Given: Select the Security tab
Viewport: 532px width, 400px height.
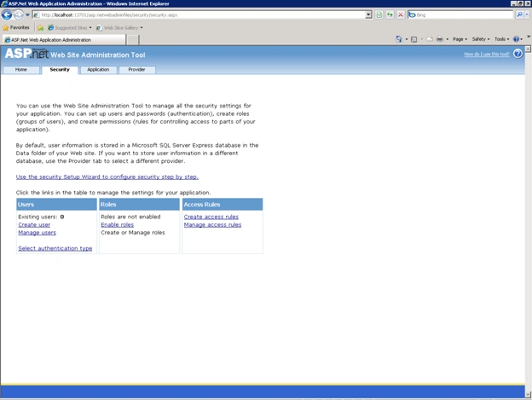Looking at the screenshot, I should [x=60, y=70].
